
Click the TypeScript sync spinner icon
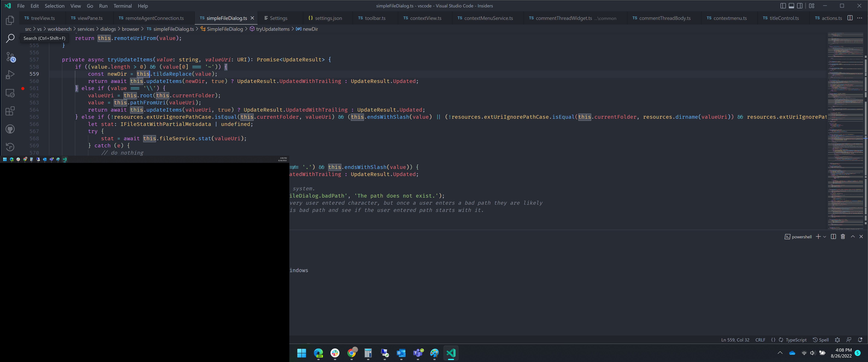(781, 340)
